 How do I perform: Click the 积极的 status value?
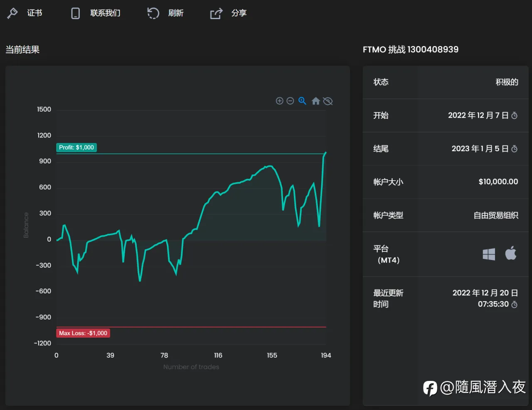(x=507, y=82)
